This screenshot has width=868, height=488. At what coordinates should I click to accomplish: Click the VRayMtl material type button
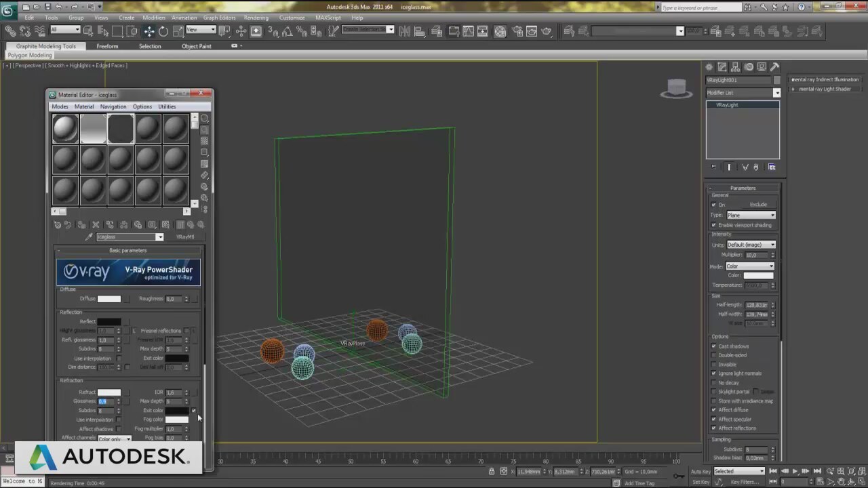point(185,237)
